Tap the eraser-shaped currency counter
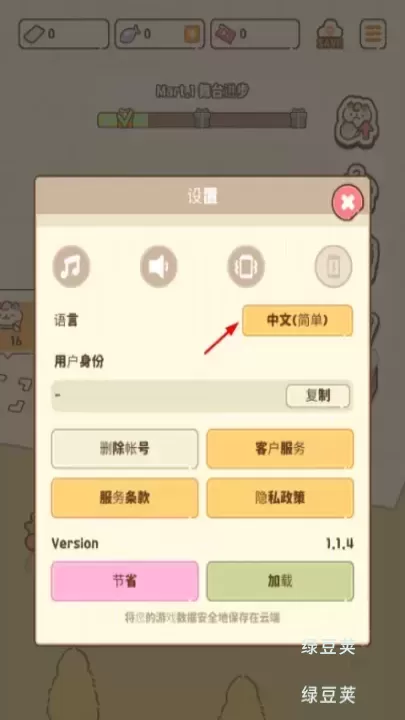The height and width of the screenshot is (720, 405). [64, 34]
